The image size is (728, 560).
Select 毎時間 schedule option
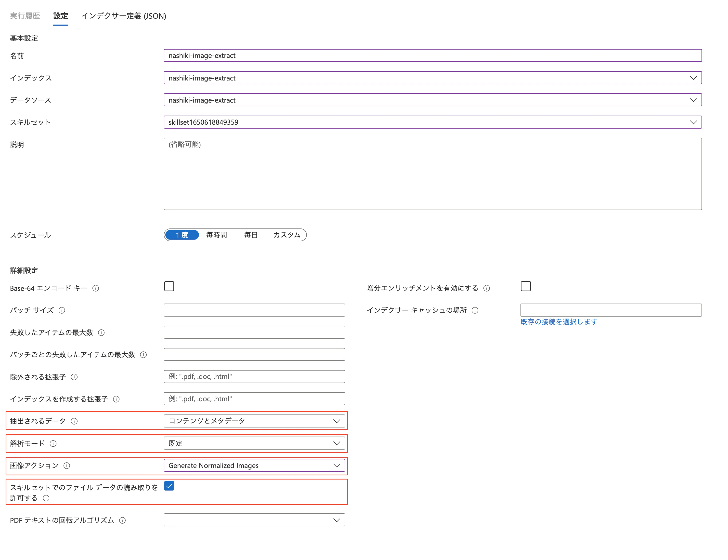[x=217, y=235]
